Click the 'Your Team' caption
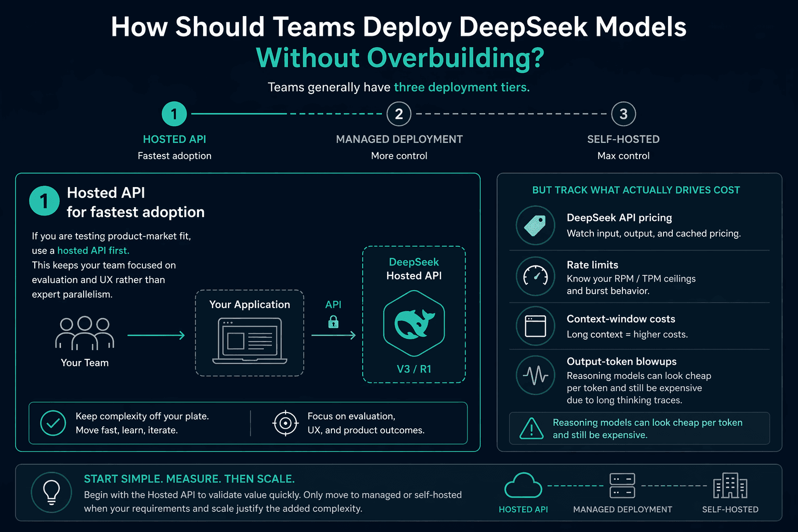This screenshot has height=532, width=798. 85,363
